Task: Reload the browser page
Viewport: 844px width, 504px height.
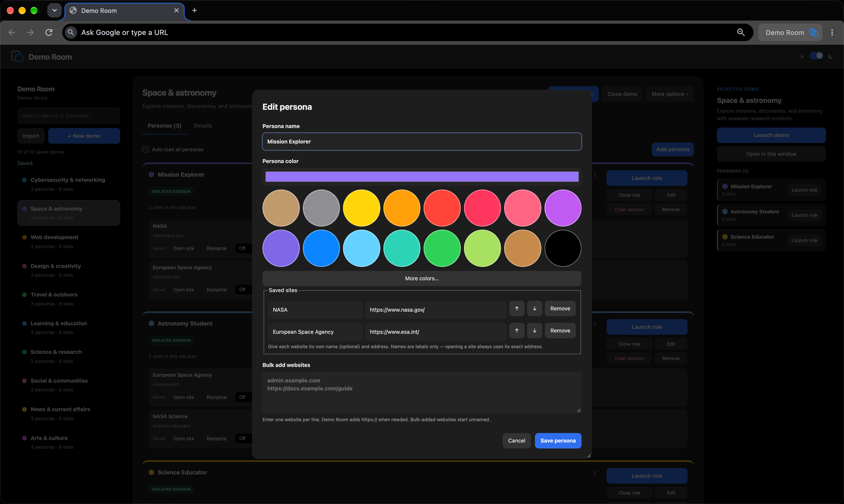Action: (49, 32)
